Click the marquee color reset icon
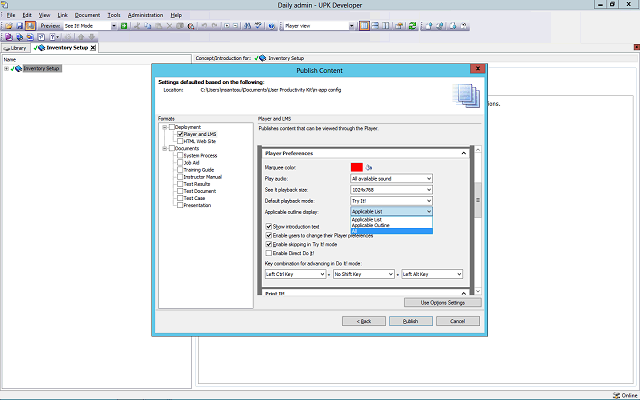The height and width of the screenshot is (400, 640). [369, 167]
